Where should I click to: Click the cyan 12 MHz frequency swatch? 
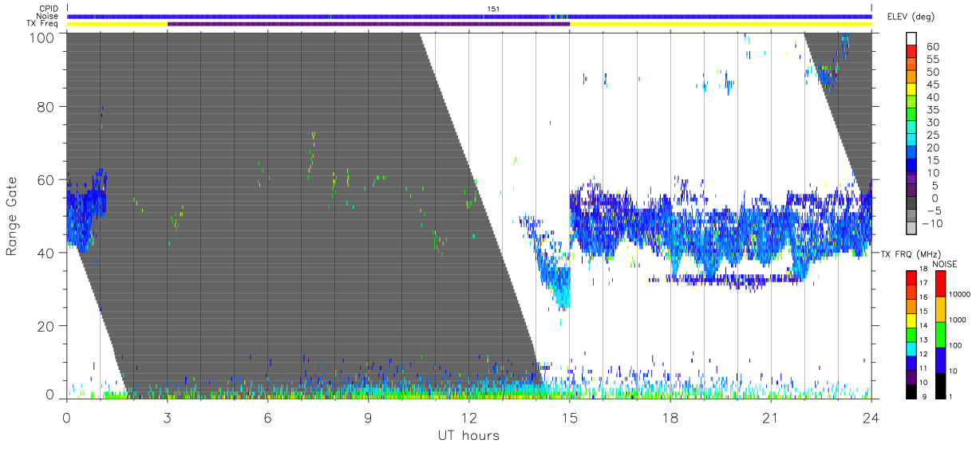(x=911, y=348)
